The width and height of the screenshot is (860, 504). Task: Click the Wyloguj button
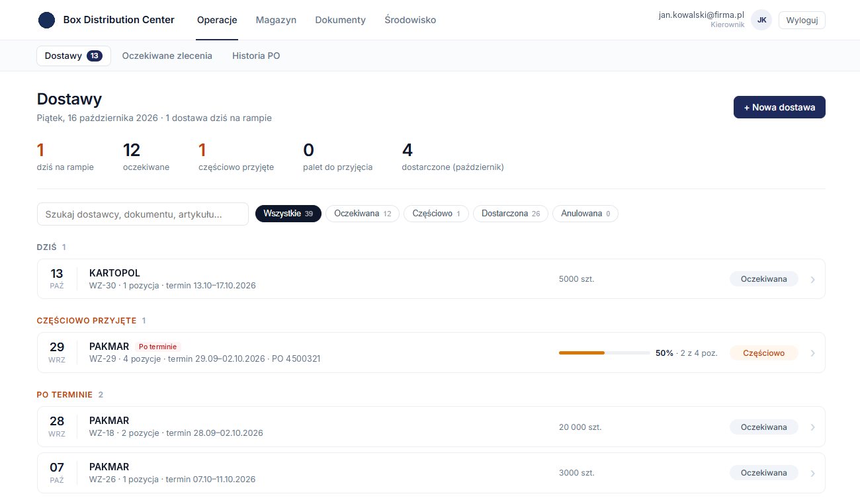tap(802, 20)
